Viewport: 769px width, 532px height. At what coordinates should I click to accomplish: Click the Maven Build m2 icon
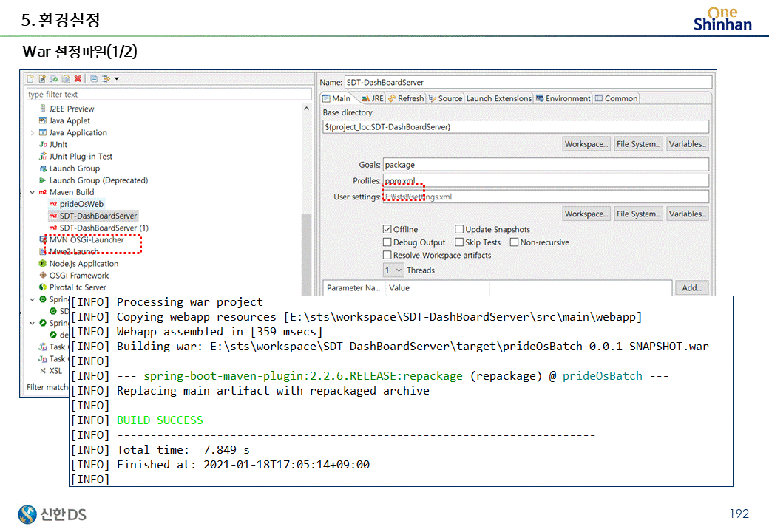pyautogui.click(x=43, y=192)
